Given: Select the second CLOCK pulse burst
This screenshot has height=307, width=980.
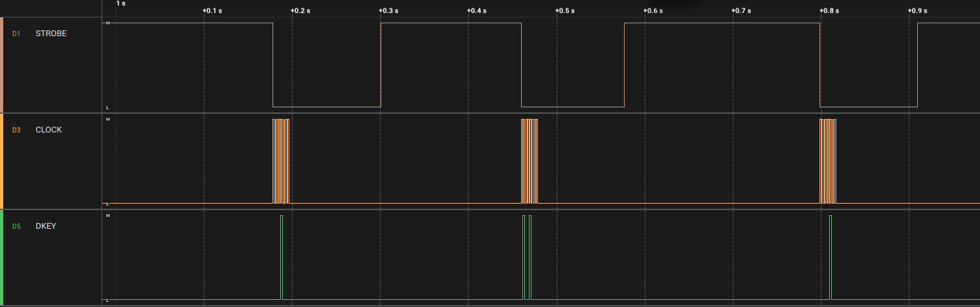Looking at the screenshot, I should pos(529,162).
